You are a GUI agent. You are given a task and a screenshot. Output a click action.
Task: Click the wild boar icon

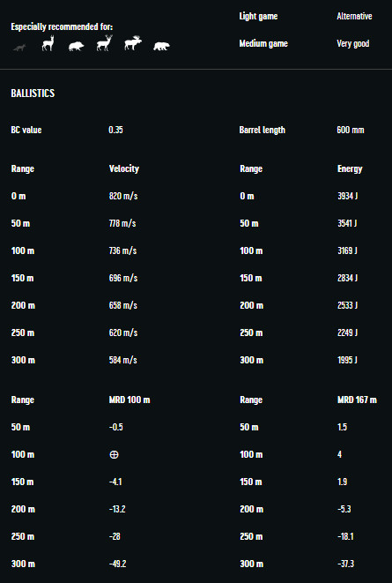click(x=76, y=46)
